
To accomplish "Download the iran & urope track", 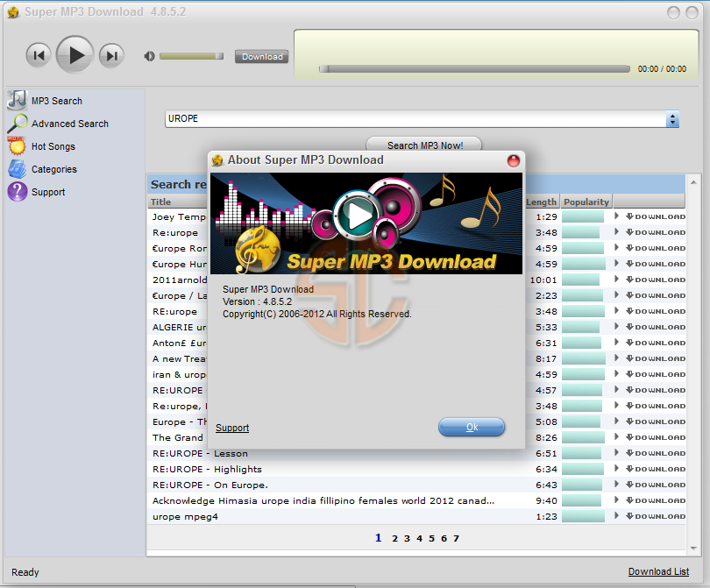I will click(656, 374).
